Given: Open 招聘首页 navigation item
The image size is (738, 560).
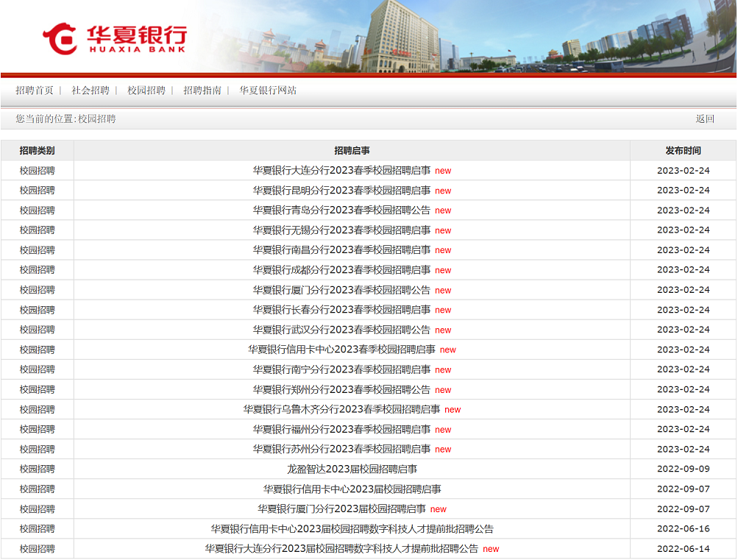Looking at the screenshot, I should click(35, 91).
